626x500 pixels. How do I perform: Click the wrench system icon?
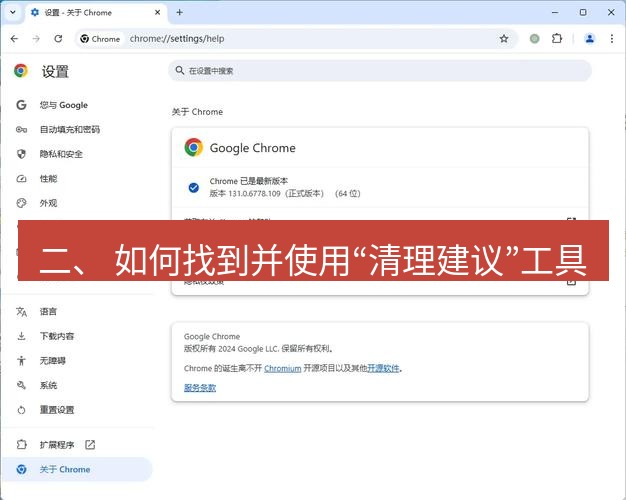pos(21,385)
